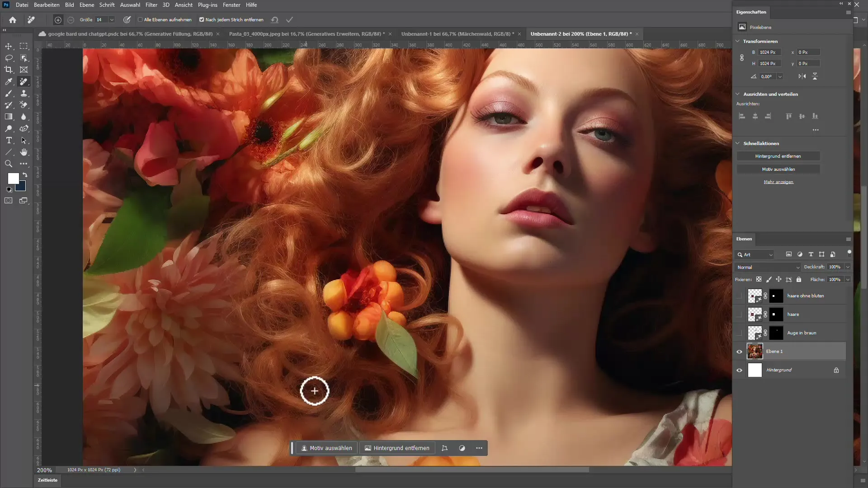The height and width of the screenshot is (488, 868).
Task: Click Filter in the menu bar
Action: [x=150, y=5]
